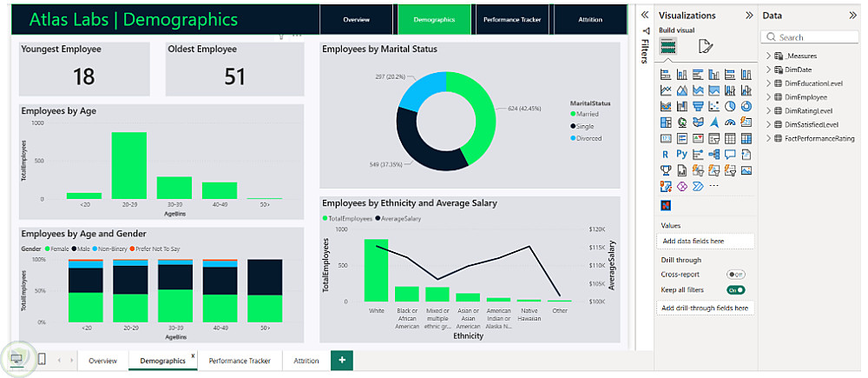The height and width of the screenshot is (378, 868).
Task: Collapse the Data pane
Action: [x=852, y=16]
